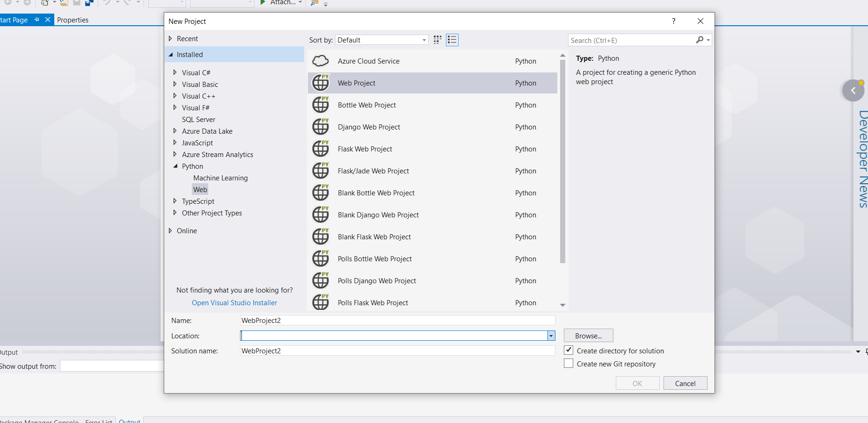Select the Azure Cloud Service cloud icon

coord(321,61)
